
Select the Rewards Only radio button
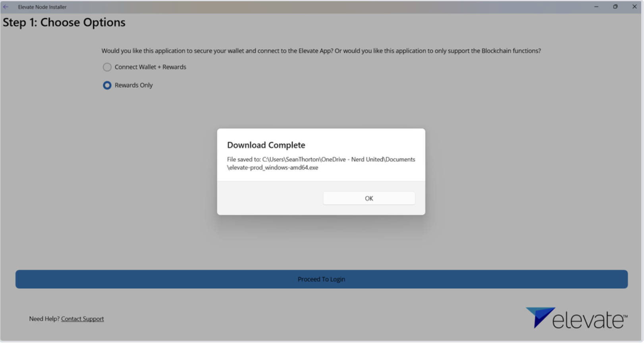tap(107, 85)
